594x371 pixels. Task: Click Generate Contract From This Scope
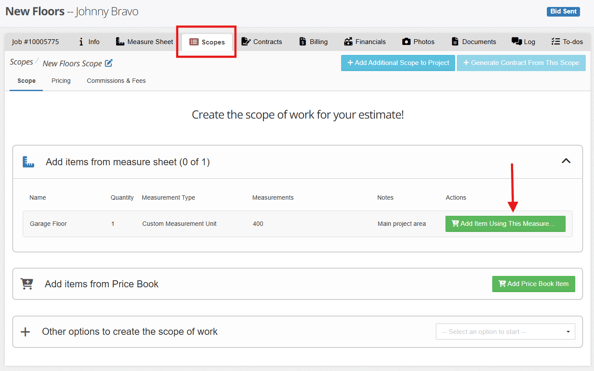[521, 63]
